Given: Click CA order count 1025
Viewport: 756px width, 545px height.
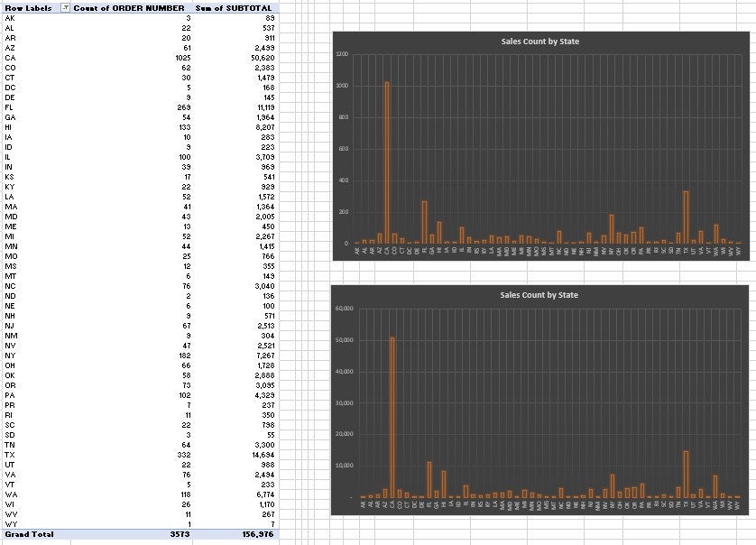Looking at the screenshot, I should pos(183,58).
